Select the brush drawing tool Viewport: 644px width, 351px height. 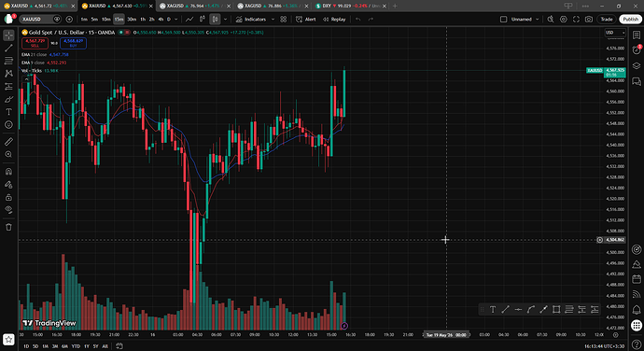point(8,99)
